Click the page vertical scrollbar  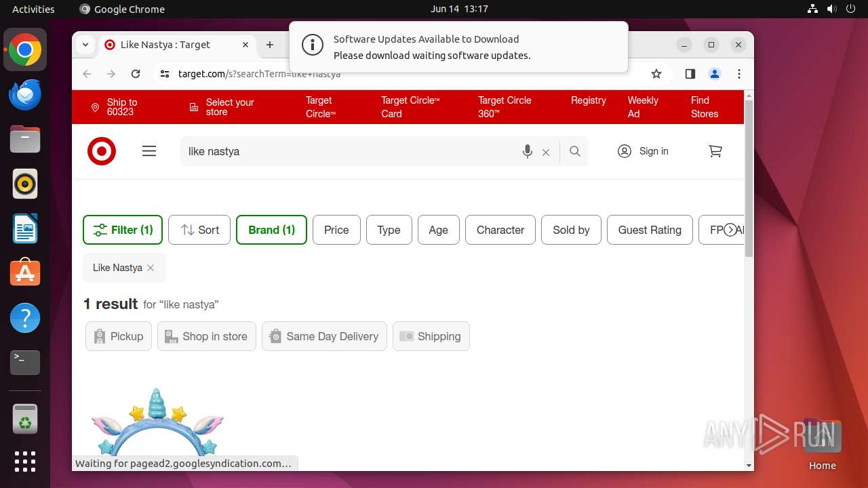[749, 178]
